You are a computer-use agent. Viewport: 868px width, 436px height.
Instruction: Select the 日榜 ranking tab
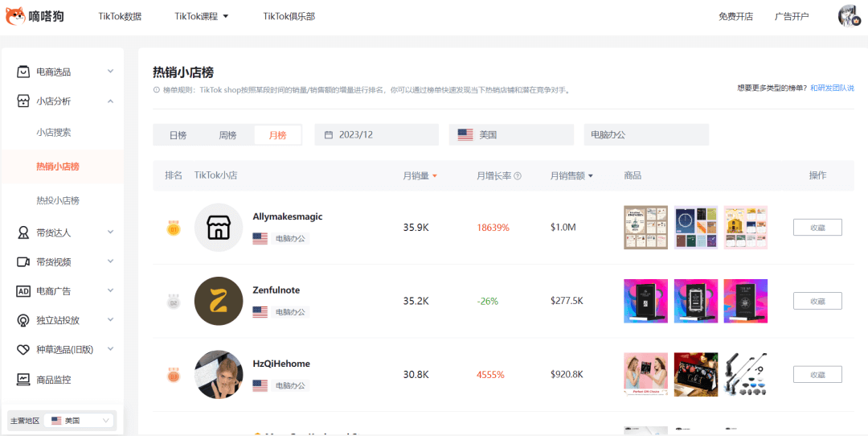click(x=178, y=135)
